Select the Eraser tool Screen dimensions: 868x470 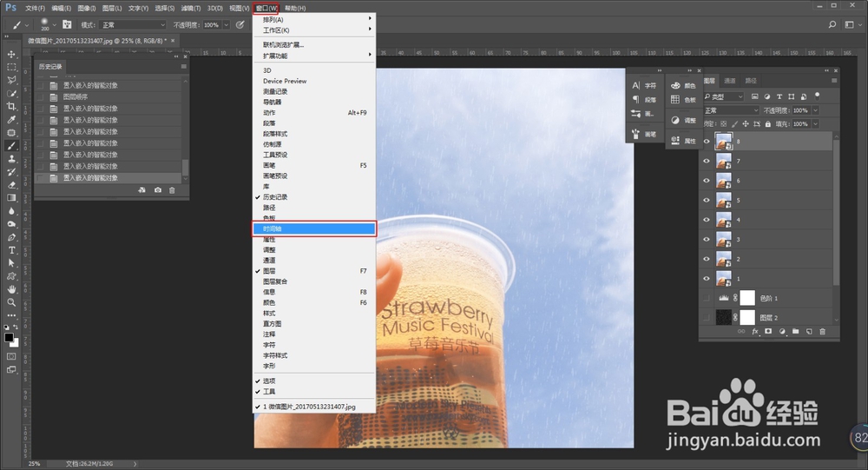click(11, 185)
